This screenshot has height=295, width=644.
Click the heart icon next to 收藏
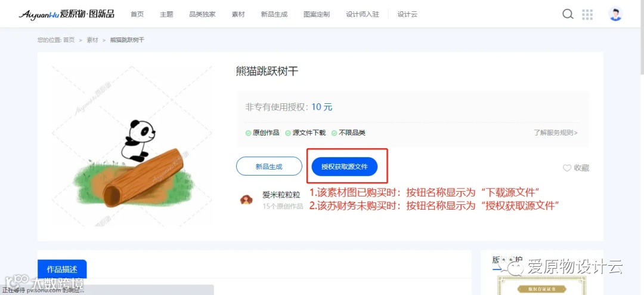pos(567,168)
